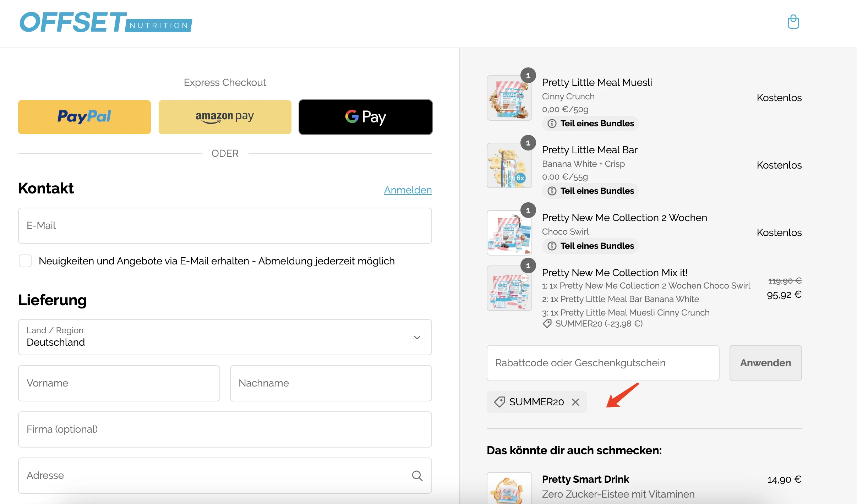This screenshot has height=504, width=857.
Task: Click the Pretty New Me Collection Mix it! product image
Action: click(509, 294)
